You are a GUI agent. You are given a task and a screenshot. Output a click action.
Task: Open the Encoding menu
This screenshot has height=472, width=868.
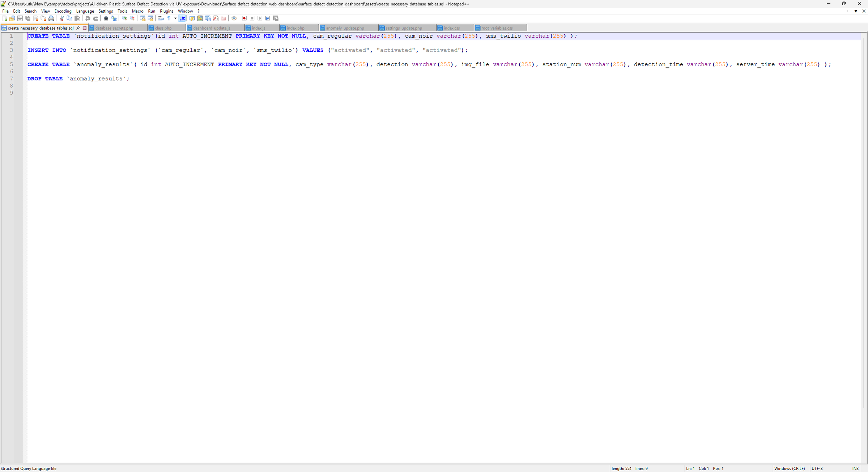coord(63,11)
